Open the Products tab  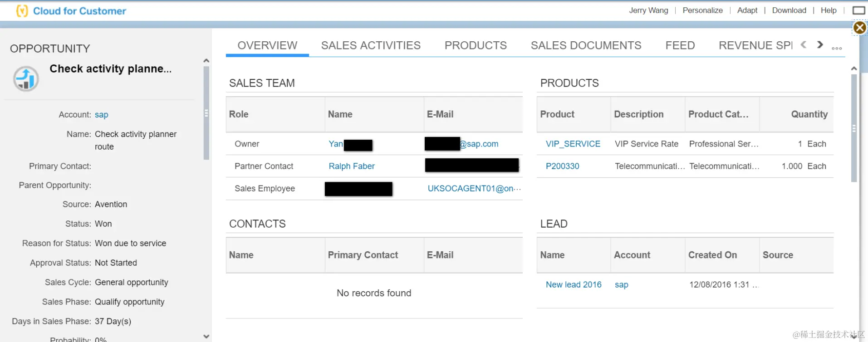point(476,45)
